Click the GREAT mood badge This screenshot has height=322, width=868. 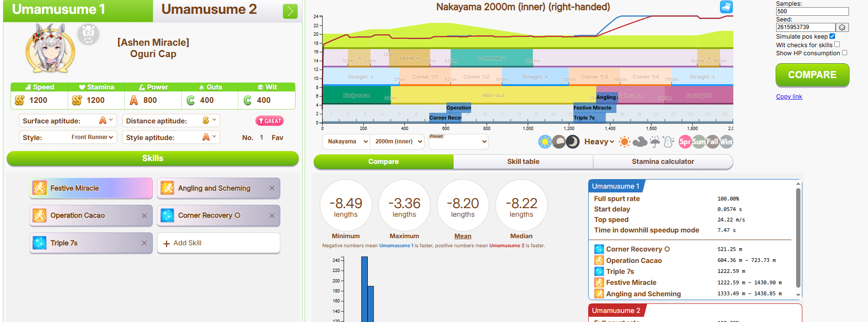pos(269,121)
